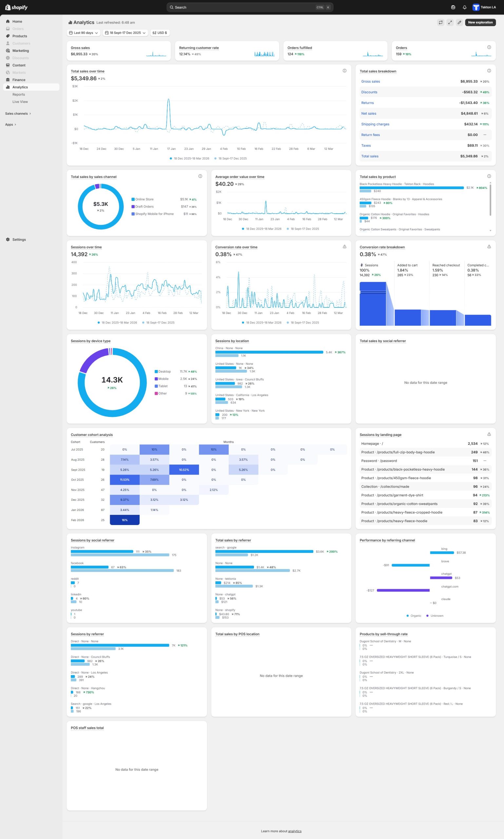Go to Live View in the sidebar
The image size is (504, 839).
pos(20,102)
